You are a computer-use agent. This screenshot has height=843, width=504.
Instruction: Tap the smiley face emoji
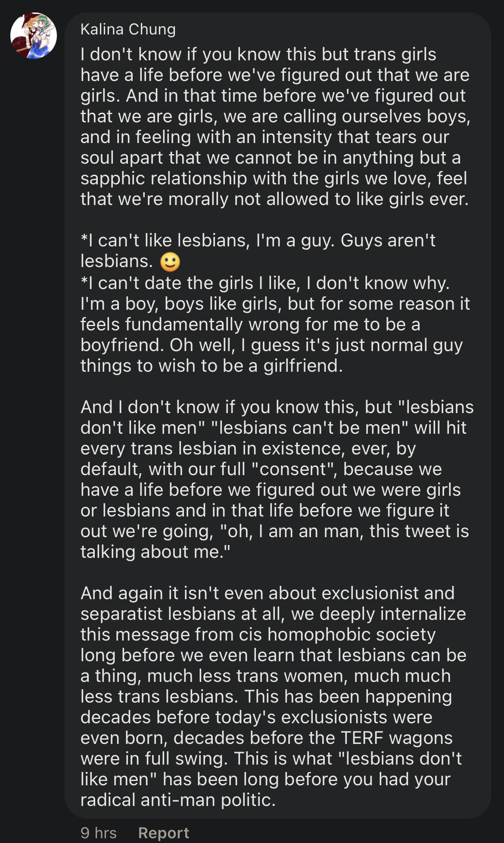(170, 262)
